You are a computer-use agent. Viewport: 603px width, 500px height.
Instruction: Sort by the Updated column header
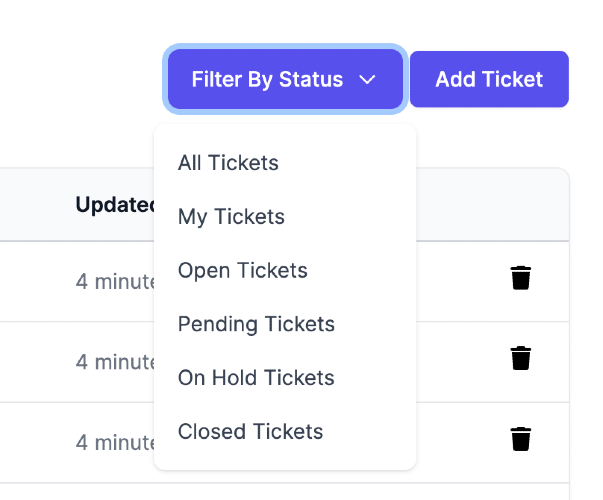click(x=114, y=205)
